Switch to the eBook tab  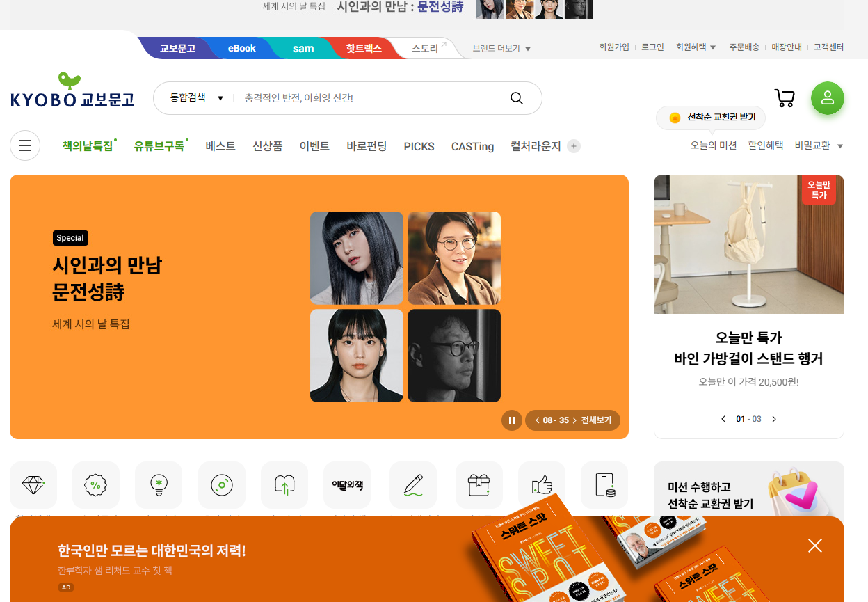pyautogui.click(x=242, y=49)
